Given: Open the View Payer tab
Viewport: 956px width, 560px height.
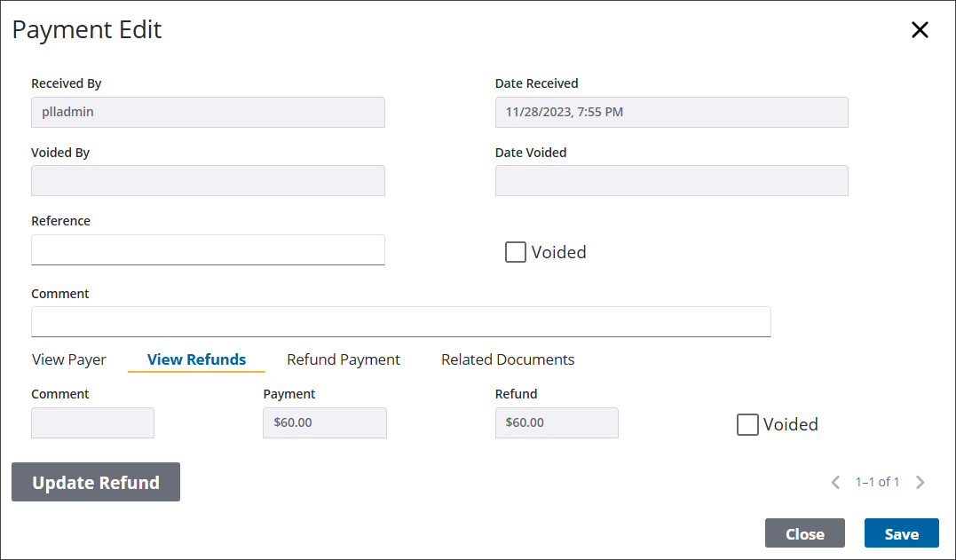Looking at the screenshot, I should click(x=69, y=359).
